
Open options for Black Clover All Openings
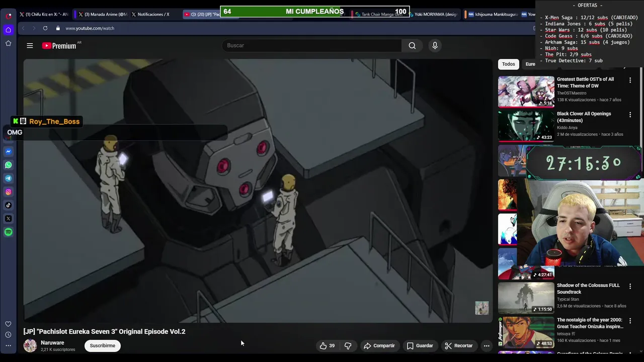pyautogui.click(x=630, y=115)
